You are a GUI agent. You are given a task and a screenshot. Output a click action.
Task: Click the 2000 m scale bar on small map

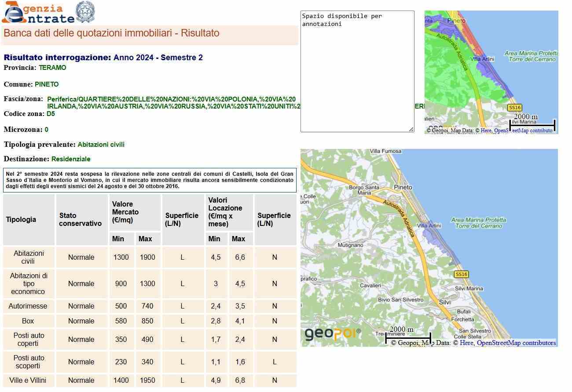[532, 124]
